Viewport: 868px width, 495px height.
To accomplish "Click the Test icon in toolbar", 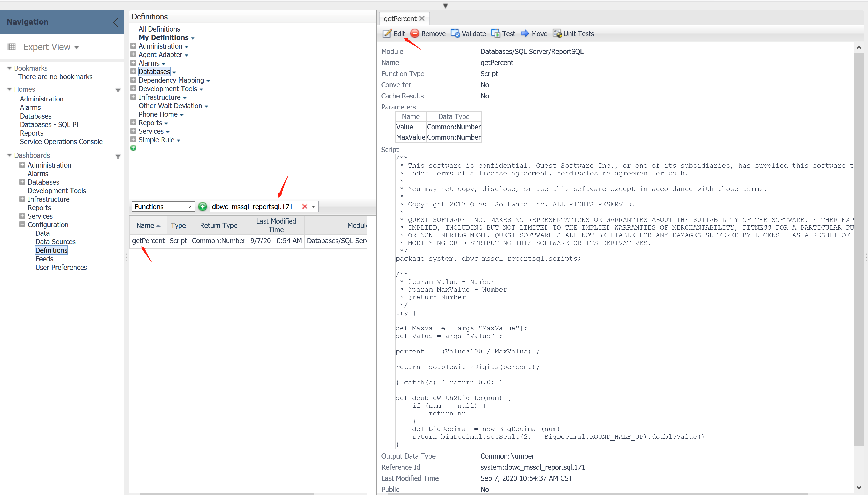I will (496, 34).
